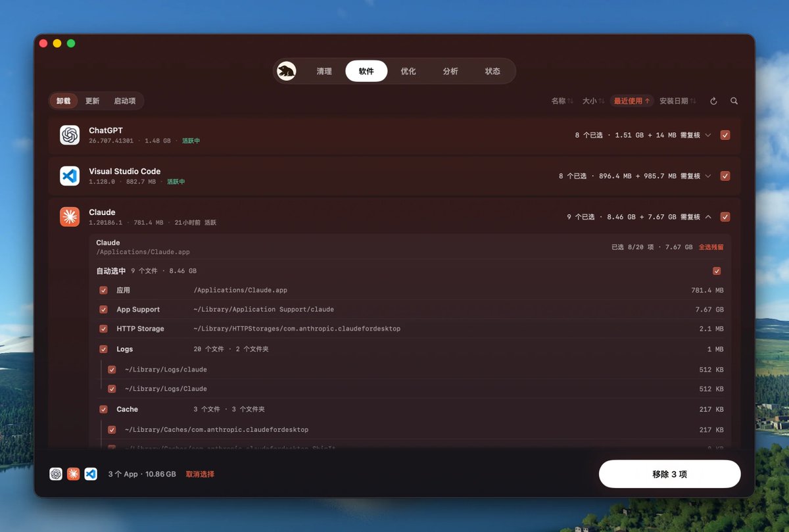Switch to the 清理 tab
This screenshot has height=532, width=789.
coord(324,71)
